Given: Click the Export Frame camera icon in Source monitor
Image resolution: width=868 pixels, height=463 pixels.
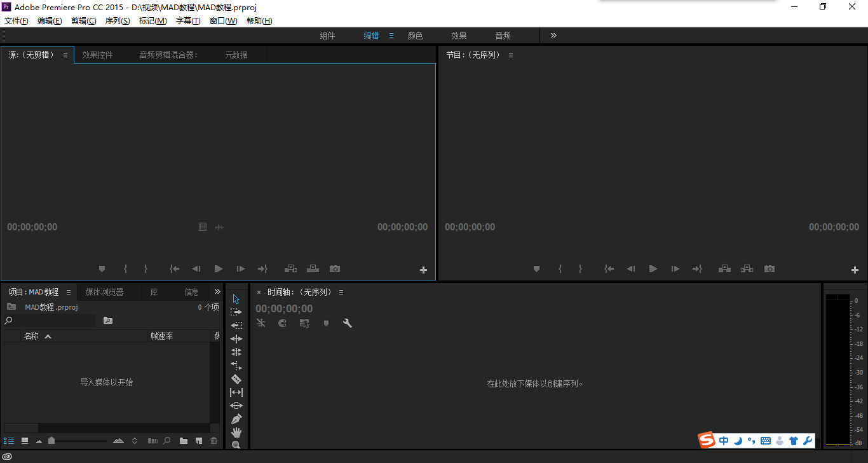Looking at the screenshot, I should (x=335, y=269).
